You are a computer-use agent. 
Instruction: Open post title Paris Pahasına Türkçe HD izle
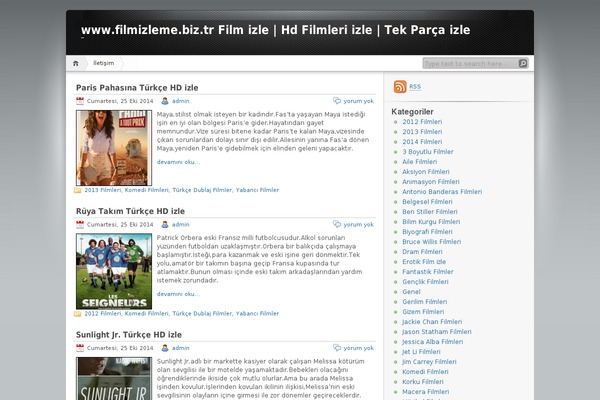[x=137, y=88]
